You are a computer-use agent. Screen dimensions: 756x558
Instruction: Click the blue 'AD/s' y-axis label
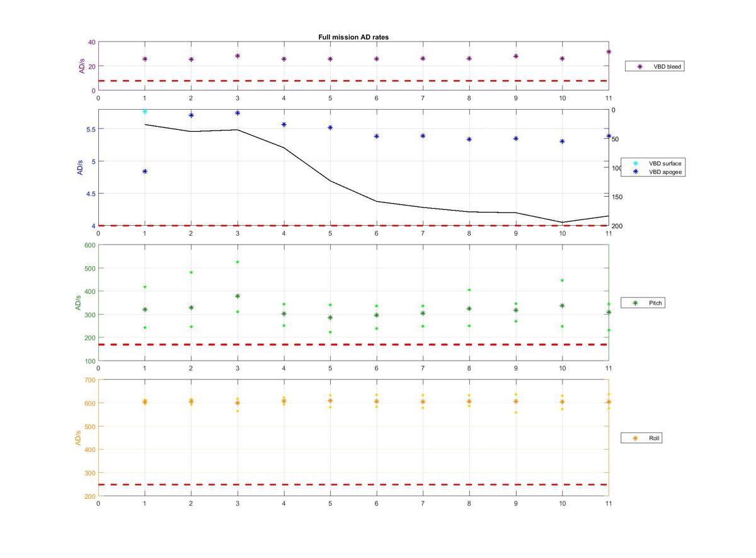[80, 167]
